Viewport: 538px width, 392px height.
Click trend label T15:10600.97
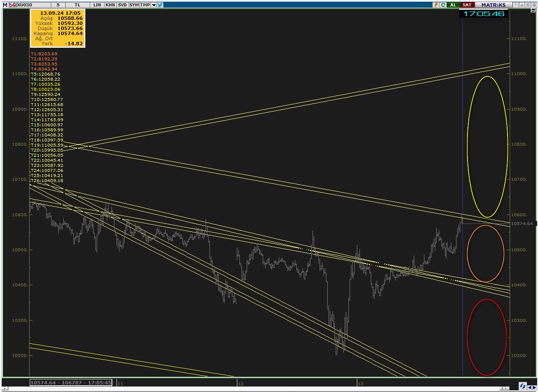[47, 125]
